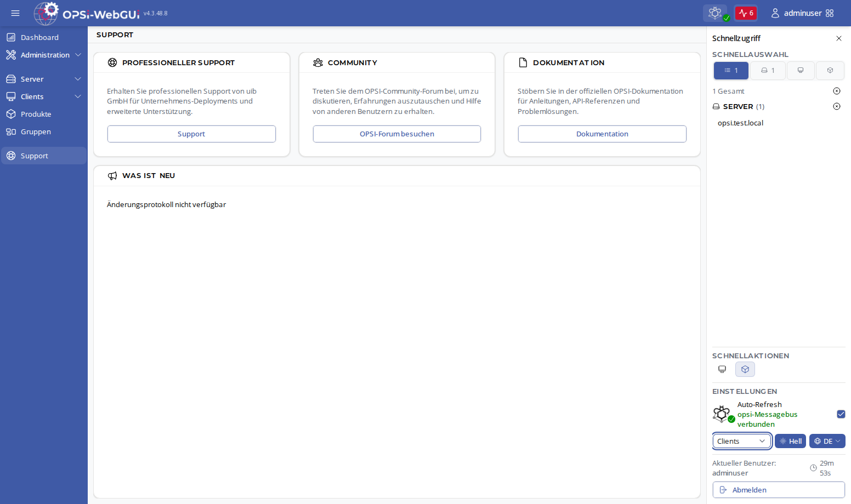The height and width of the screenshot is (504, 851).
Task: Expand the Server submenu chevron
Action: pos(78,79)
